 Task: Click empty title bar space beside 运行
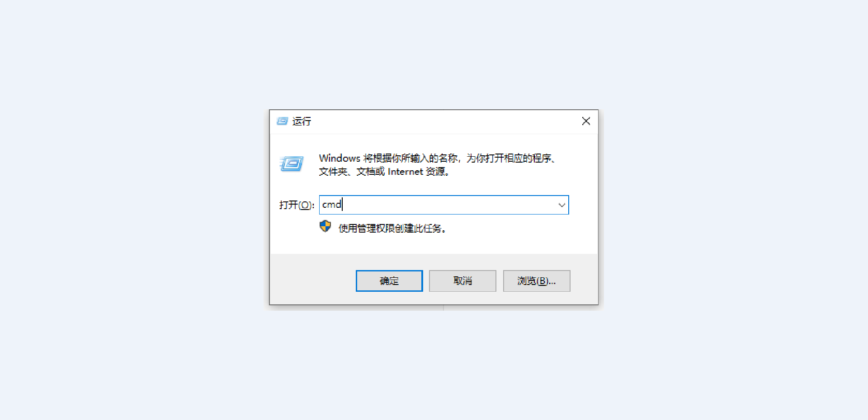point(443,121)
